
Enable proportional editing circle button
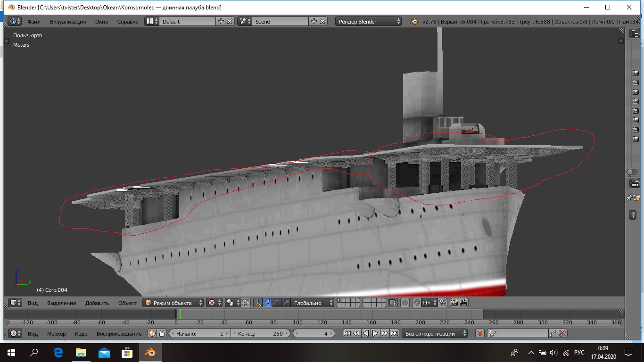coord(405,303)
